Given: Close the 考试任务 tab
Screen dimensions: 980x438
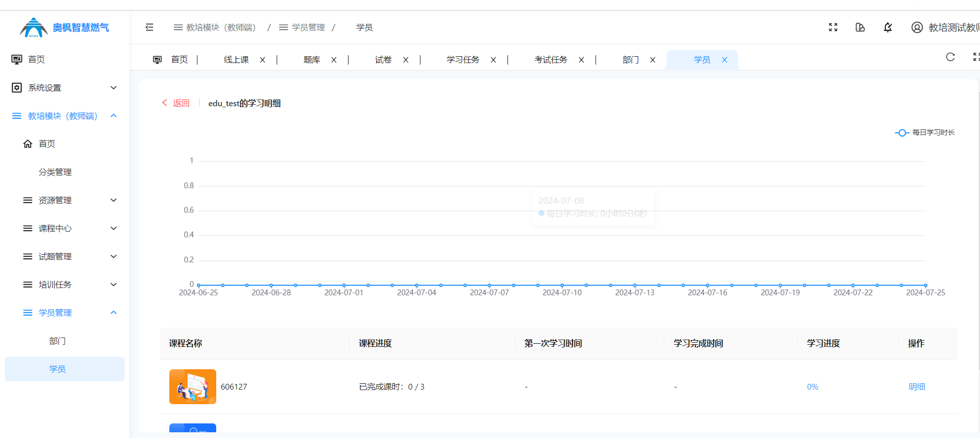Looking at the screenshot, I should (581, 60).
